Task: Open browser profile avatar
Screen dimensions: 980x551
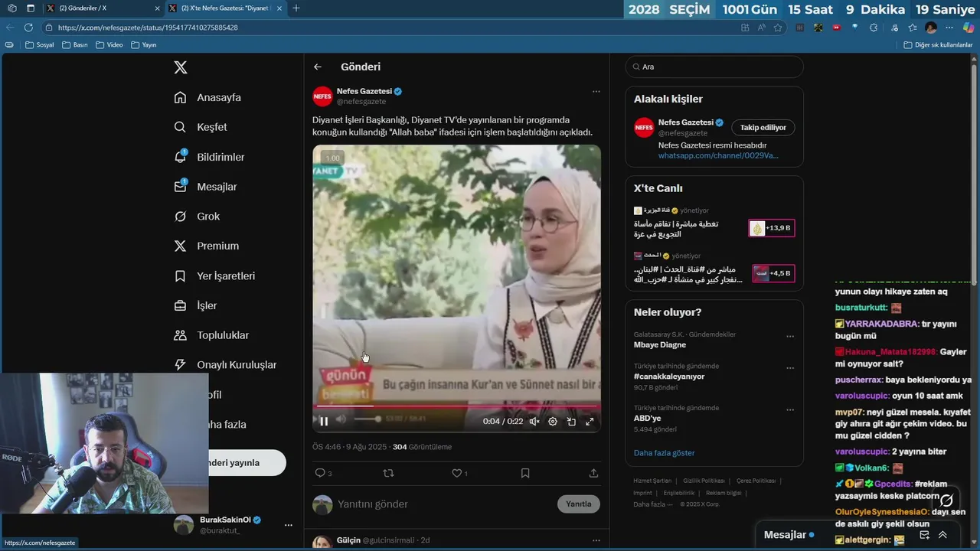Action: (x=931, y=28)
